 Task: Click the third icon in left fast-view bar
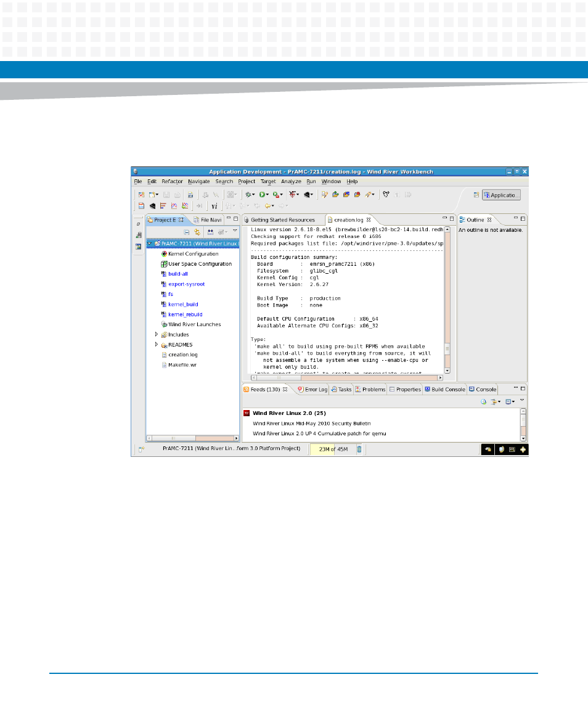tap(139, 247)
